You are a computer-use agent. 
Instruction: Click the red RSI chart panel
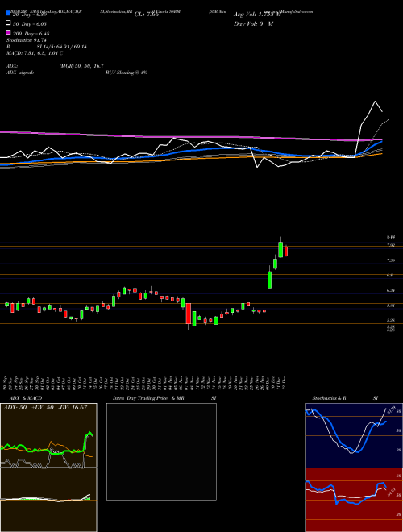coord(354,500)
